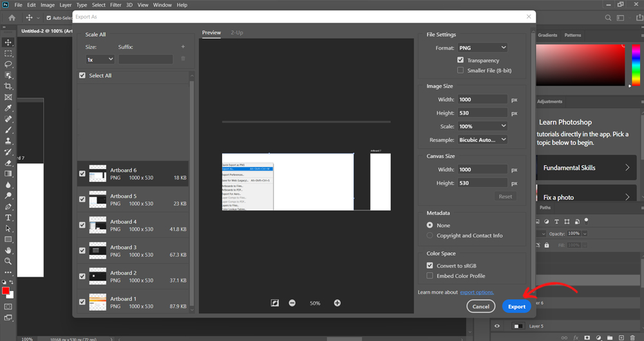
Task: Click the fit-to-view icon below the preview
Action: [275, 303]
